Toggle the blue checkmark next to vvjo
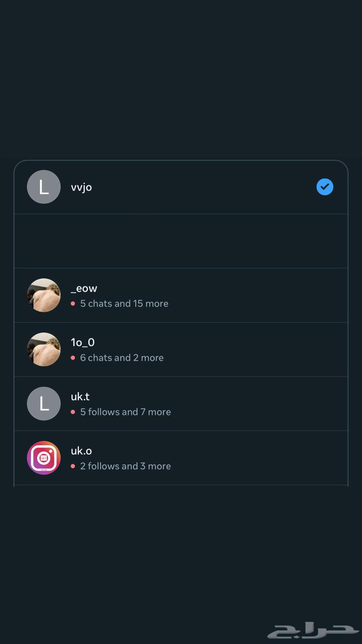Image resolution: width=362 pixels, height=644 pixels. [325, 187]
